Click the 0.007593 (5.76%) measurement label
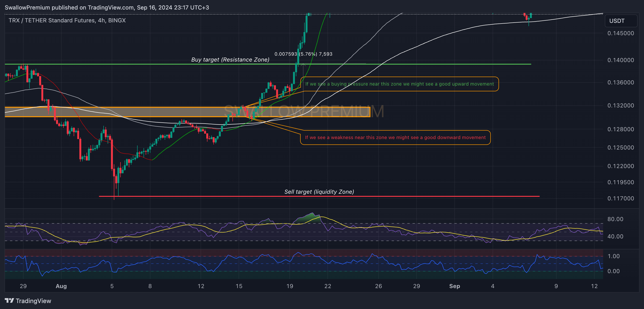 click(303, 54)
